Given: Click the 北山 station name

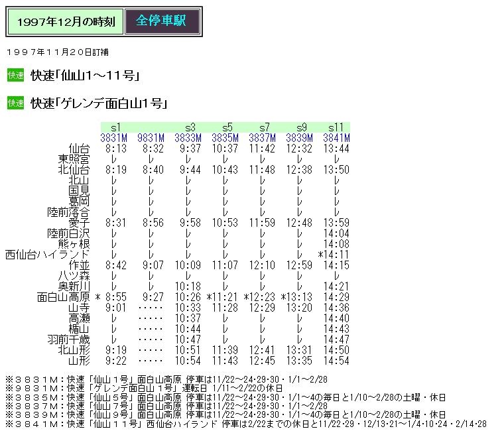Looking at the screenshot, I should point(79,180).
